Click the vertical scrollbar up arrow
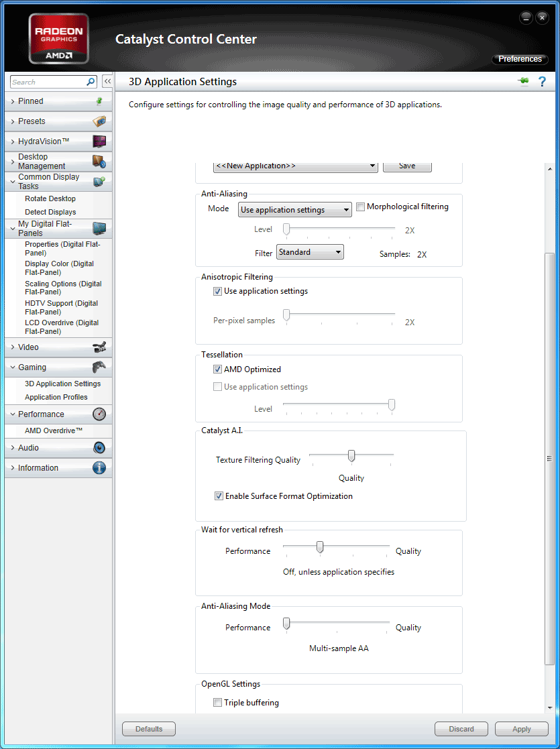The width and height of the screenshot is (560, 749). click(549, 168)
